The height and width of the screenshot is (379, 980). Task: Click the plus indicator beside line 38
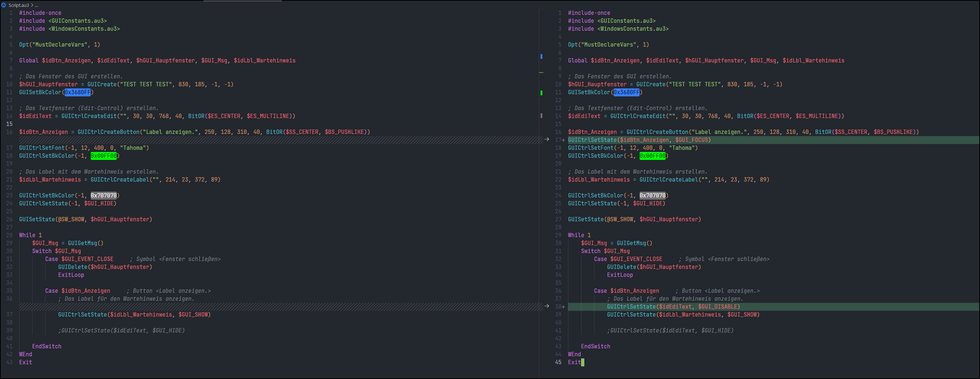pos(563,307)
